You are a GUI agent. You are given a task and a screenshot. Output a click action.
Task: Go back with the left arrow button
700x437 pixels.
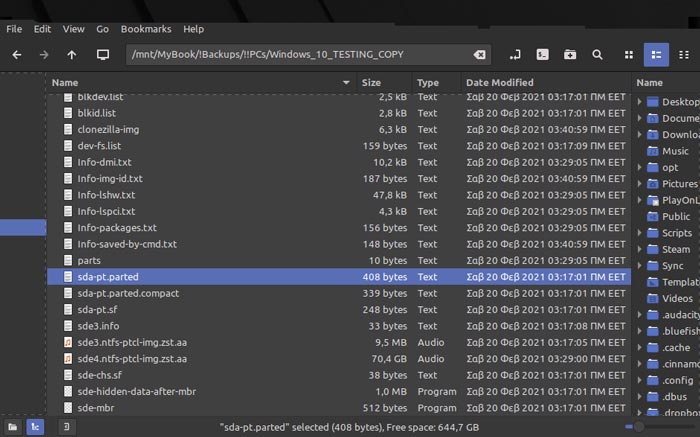point(17,55)
